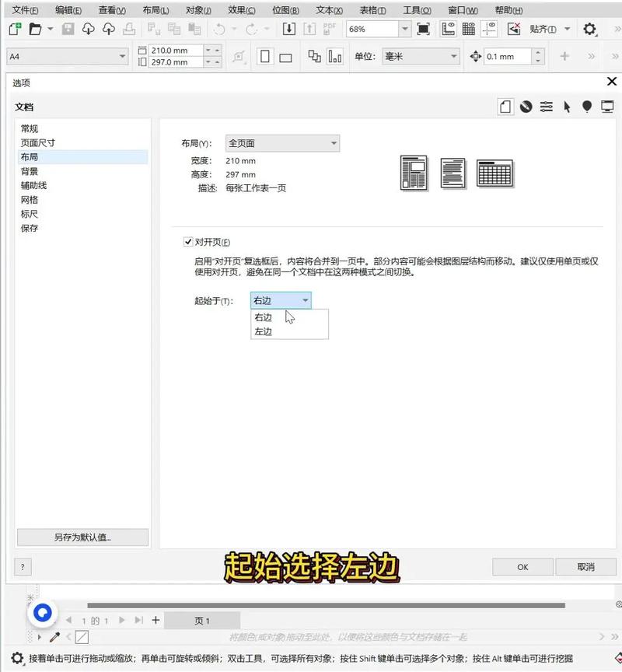The height and width of the screenshot is (672, 622).
Task: Select the Document page icon in Options dialog
Action: [506, 105]
